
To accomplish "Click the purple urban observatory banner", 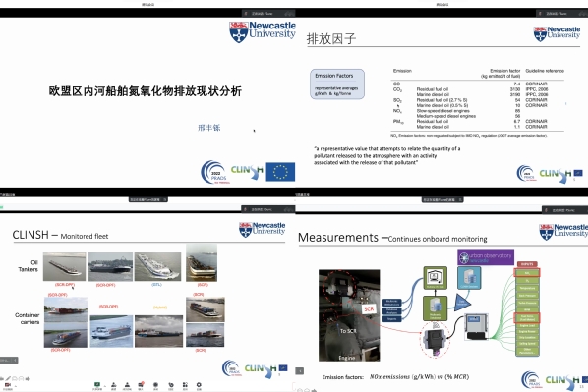I will point(486,257).
